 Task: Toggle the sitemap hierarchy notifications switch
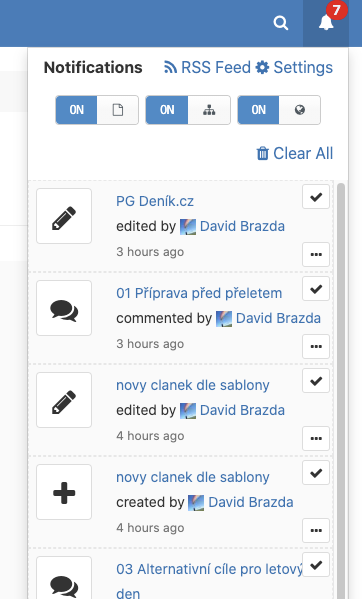pos(188,110)
